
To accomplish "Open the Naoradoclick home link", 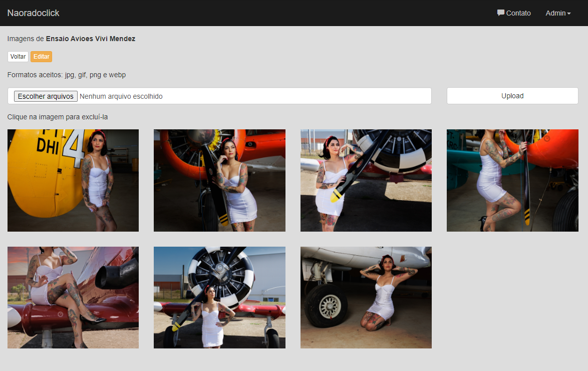I will 34,13.
